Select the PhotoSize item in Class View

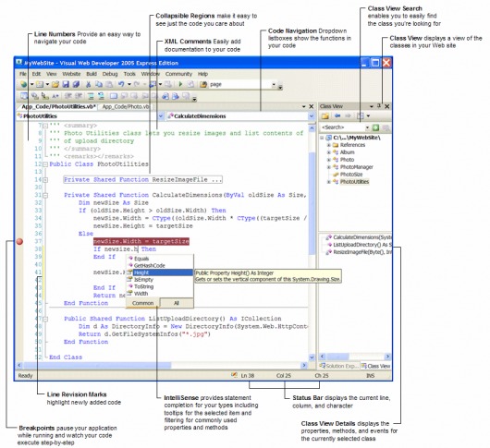point(351,175)
